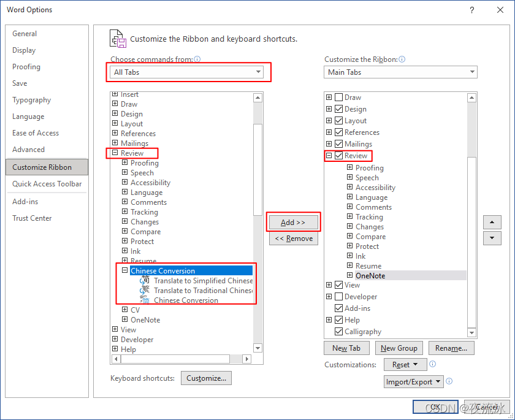Click the Chinese Conversion command icon

[145, 299]
